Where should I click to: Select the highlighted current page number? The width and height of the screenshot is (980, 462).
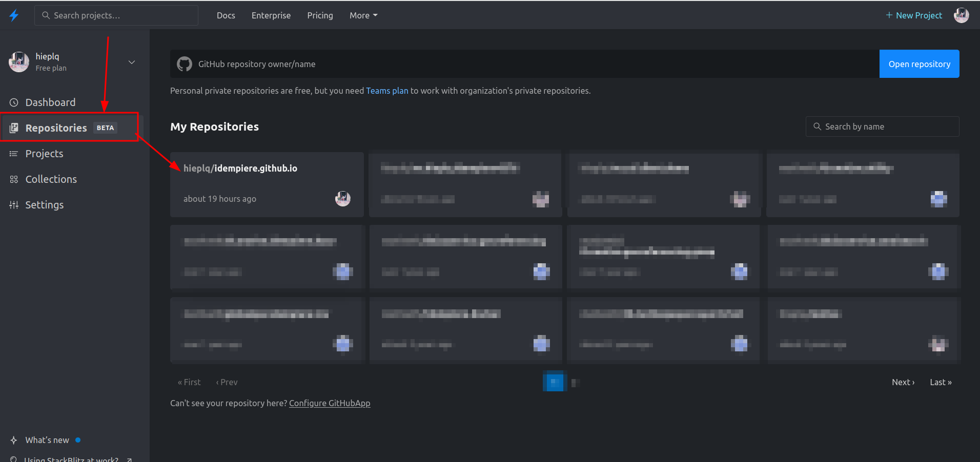click(x=555, y=382)
